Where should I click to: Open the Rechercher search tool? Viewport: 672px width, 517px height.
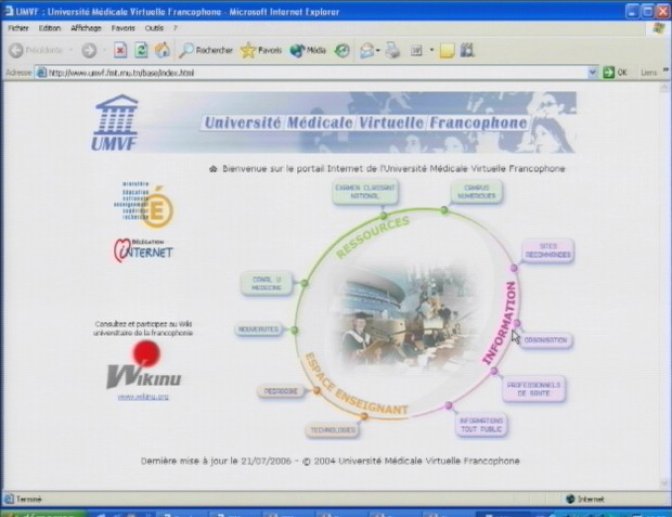(x=205, y=51)
